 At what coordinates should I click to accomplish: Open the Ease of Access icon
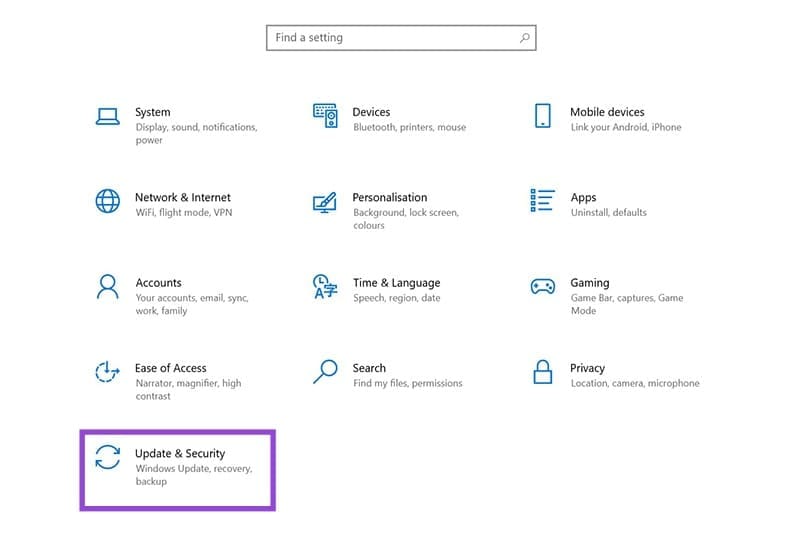click(x=107, y=372)
